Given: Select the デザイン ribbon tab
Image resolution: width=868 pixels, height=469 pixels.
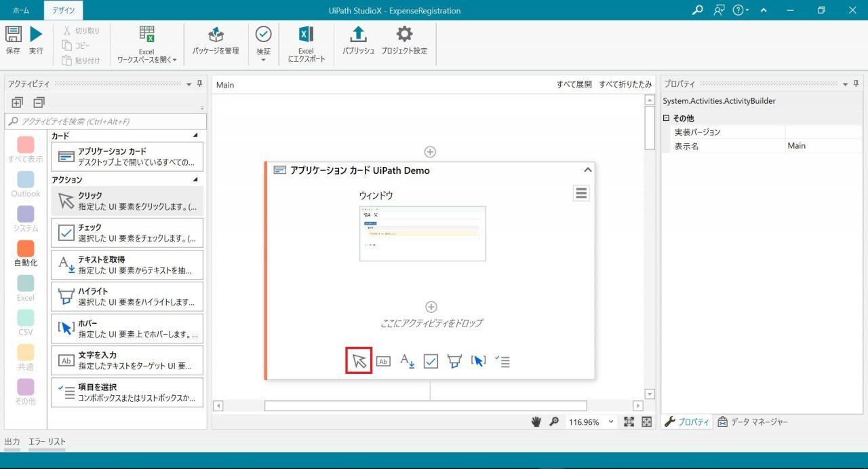Looking at the screenshot, I should pyautogui.click(x=64, y=11).
